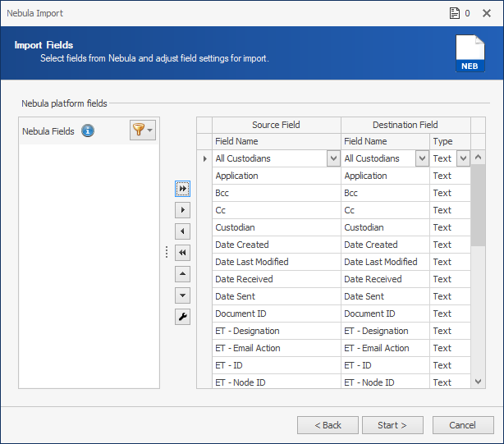The image size is (504, 444).
Task: Click the Type column header
Action: click(x=450, y=141)
